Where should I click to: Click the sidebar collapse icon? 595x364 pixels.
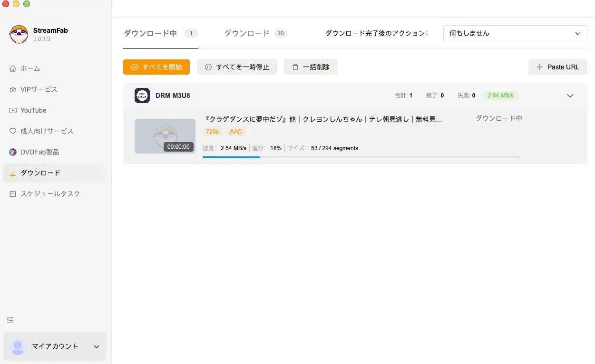pos(10,320)
